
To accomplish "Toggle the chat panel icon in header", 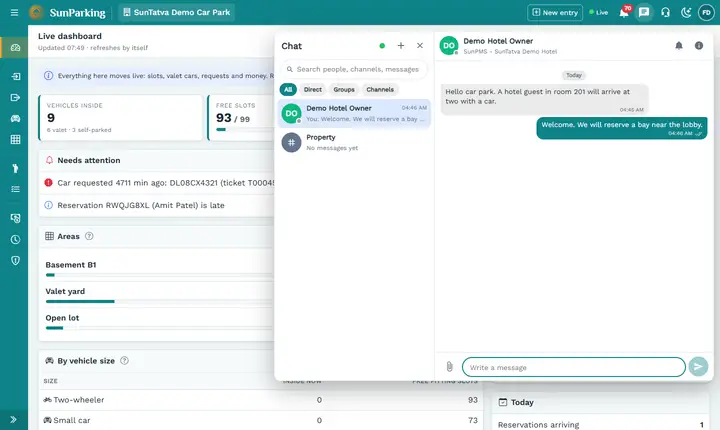I will [x=644, y=12].
